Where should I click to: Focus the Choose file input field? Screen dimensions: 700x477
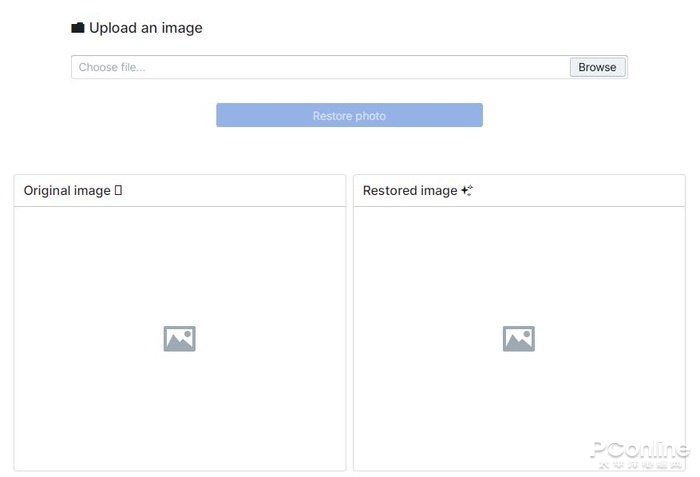(x=320, y=67)
